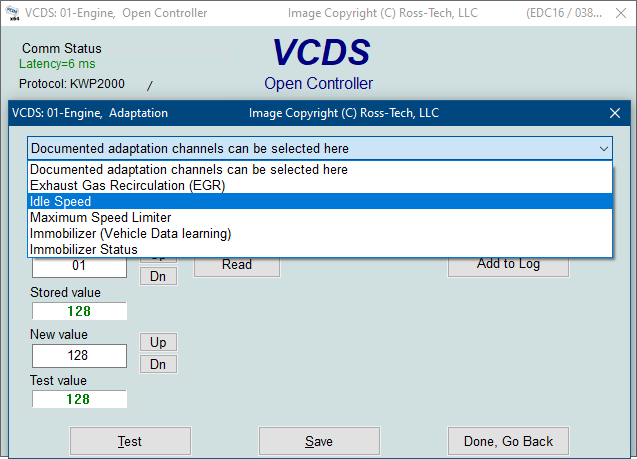Select Maximum Speed Limiter channel
This screenshot has height=459, width=637.
(x=320, y=217)
